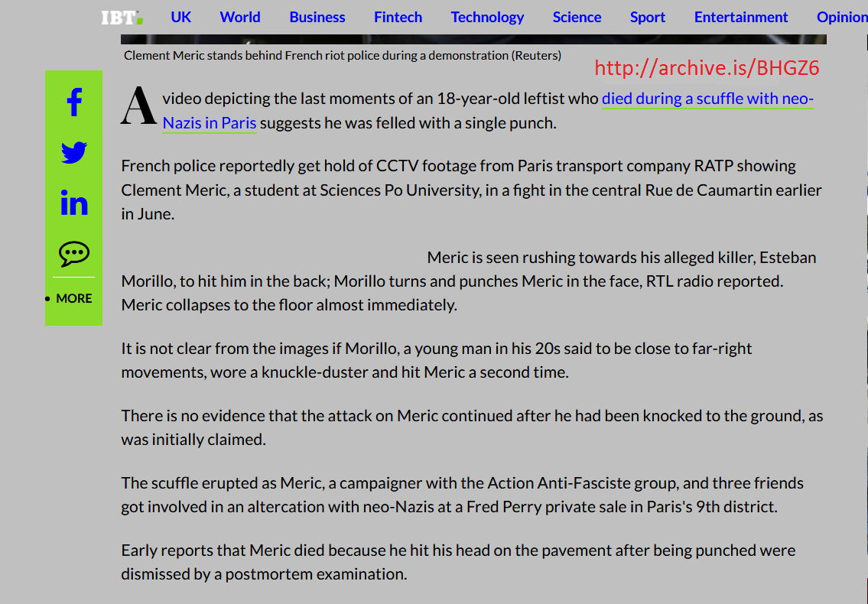Go to the World section
The image size is (868, 604).
(x=240, y=17)
